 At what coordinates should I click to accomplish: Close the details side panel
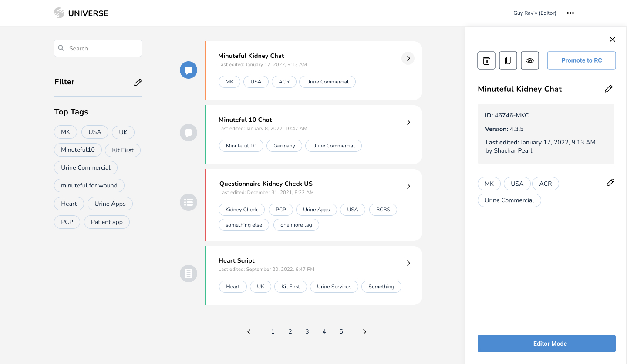click(612, 40)
